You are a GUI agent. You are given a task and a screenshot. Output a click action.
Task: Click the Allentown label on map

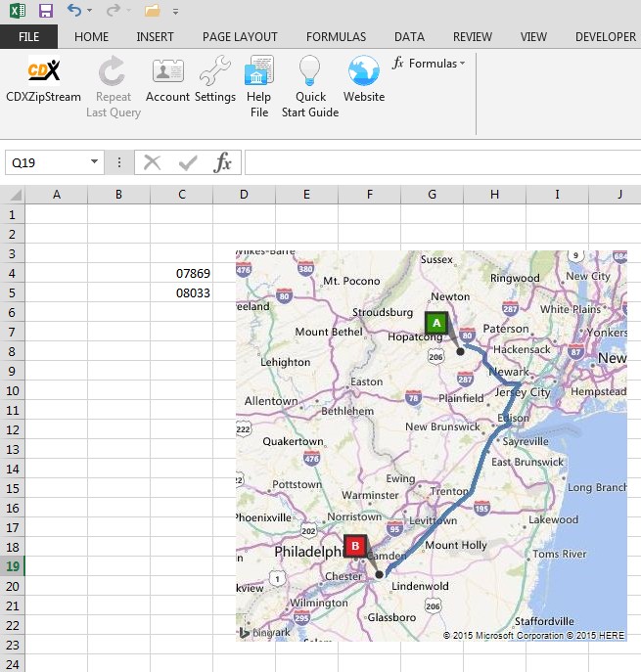click(x=271, y=401)
